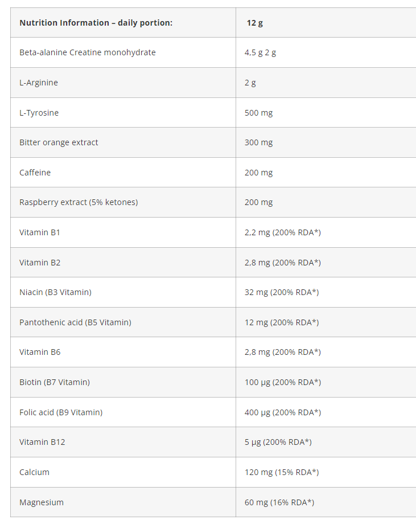Click the Vitamin B2 2,8 mg value
This screenshot has width=416, height=532.
282,263
